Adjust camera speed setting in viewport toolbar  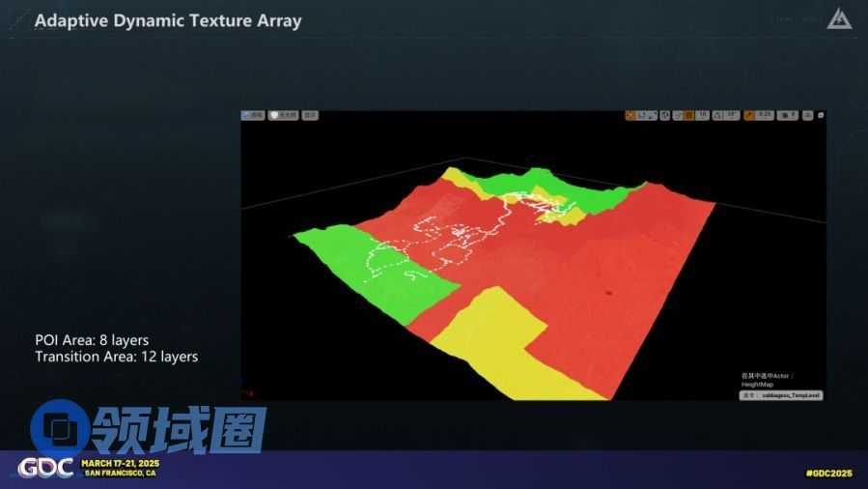787,115
